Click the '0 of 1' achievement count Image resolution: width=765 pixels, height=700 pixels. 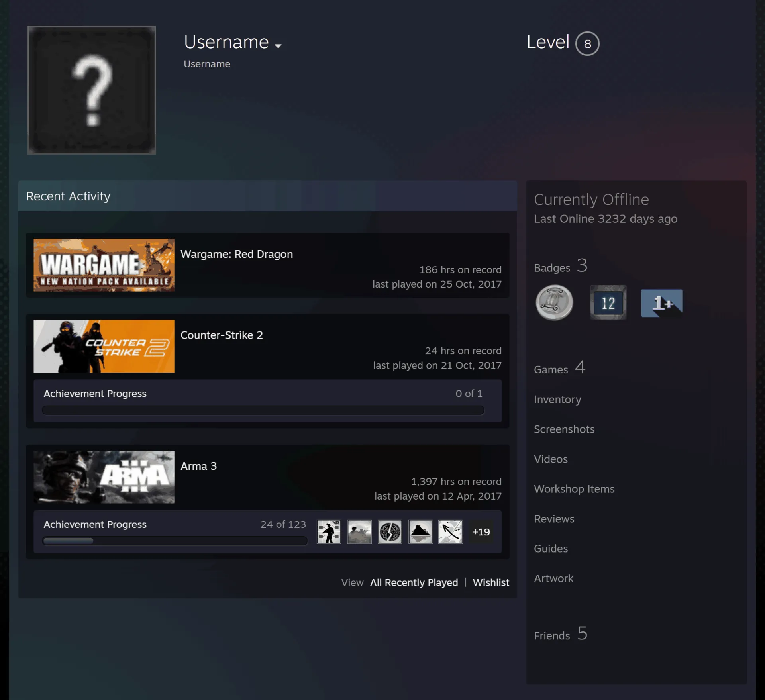tap(469, 394)
